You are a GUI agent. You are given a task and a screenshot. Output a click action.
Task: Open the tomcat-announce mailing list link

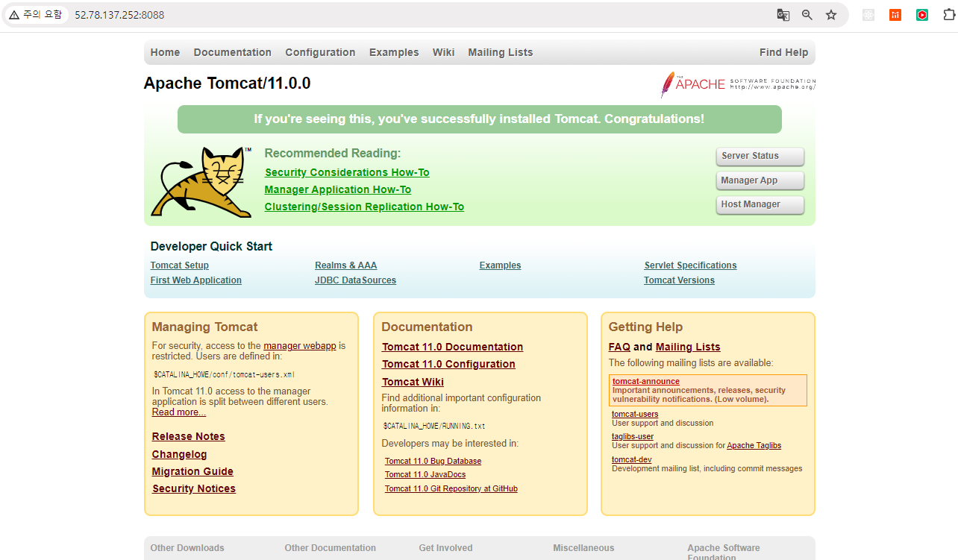point(646,381)
